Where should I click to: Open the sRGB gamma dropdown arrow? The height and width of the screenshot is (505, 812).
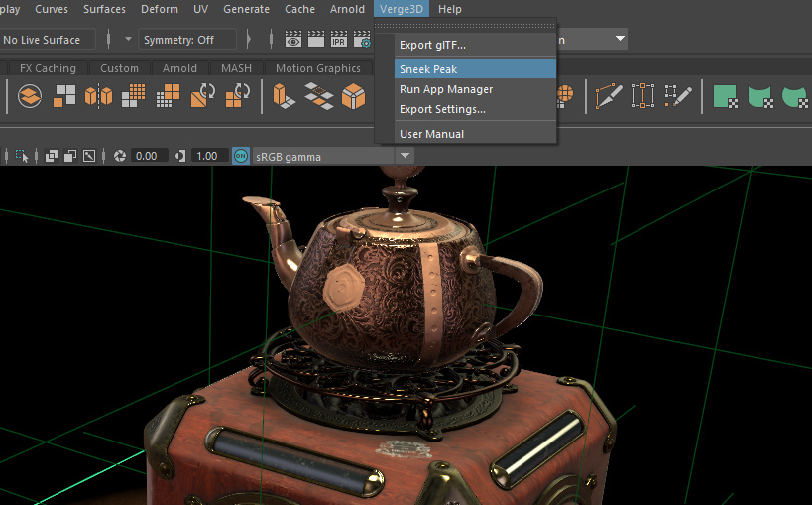(x=405, y=156)
